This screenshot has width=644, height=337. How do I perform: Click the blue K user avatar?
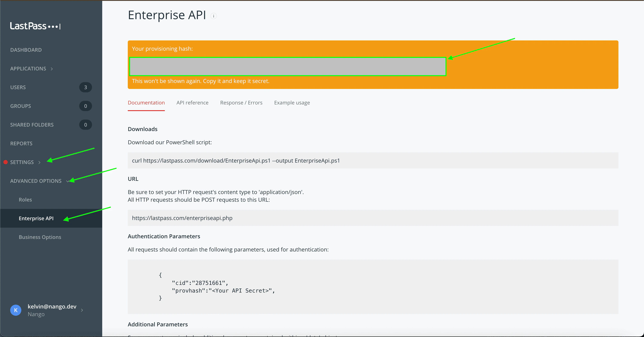point(16,310)
